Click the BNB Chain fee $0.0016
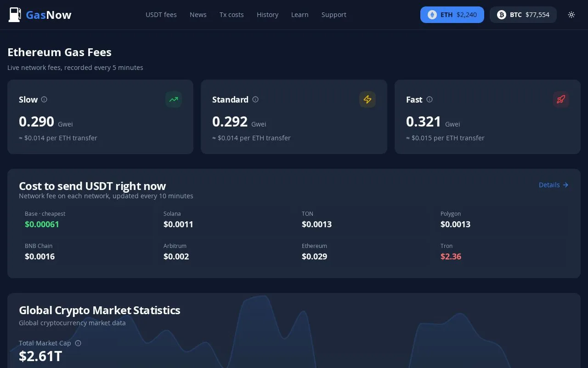Viewport: 588px width, 368px height. (40, 257)
